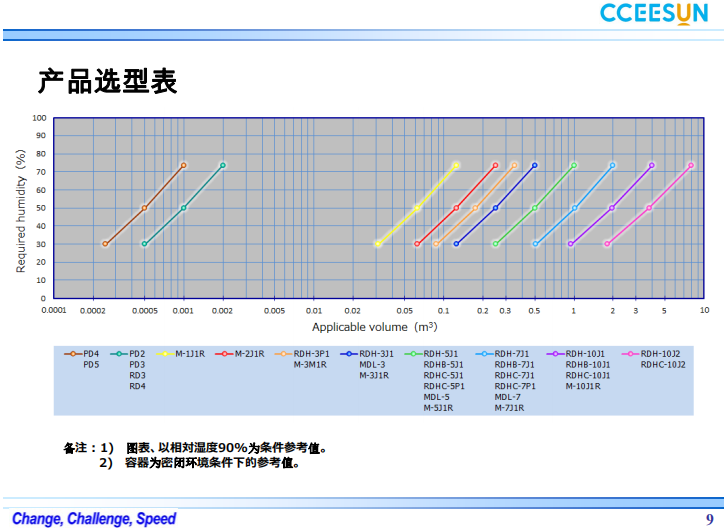The height and width of the screenshot is (528, 726).
Task: Click the dark blue RDH-3J1 line's 30% point
Action: 457,244
